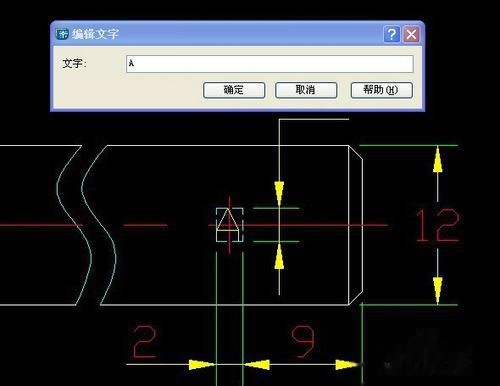Select the dimension text 2
The width and height of the screenshot is (500, 386).
(145, 342)
